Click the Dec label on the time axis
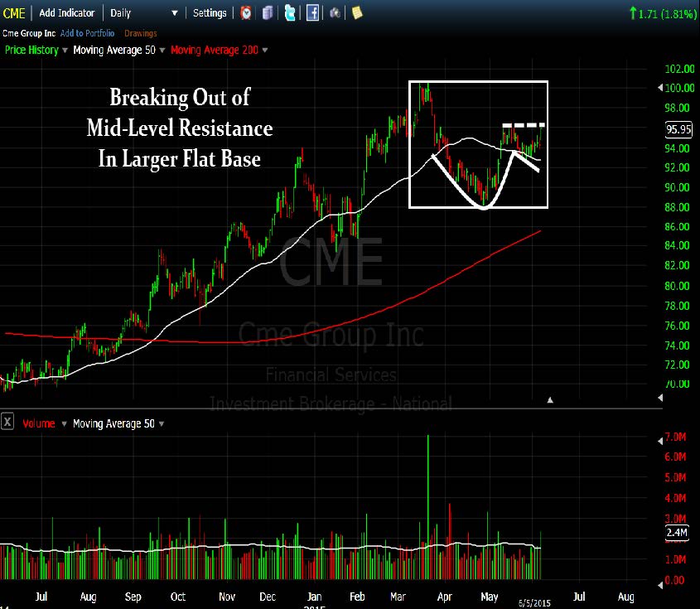The image size is (700, 609). coord(268,597)
